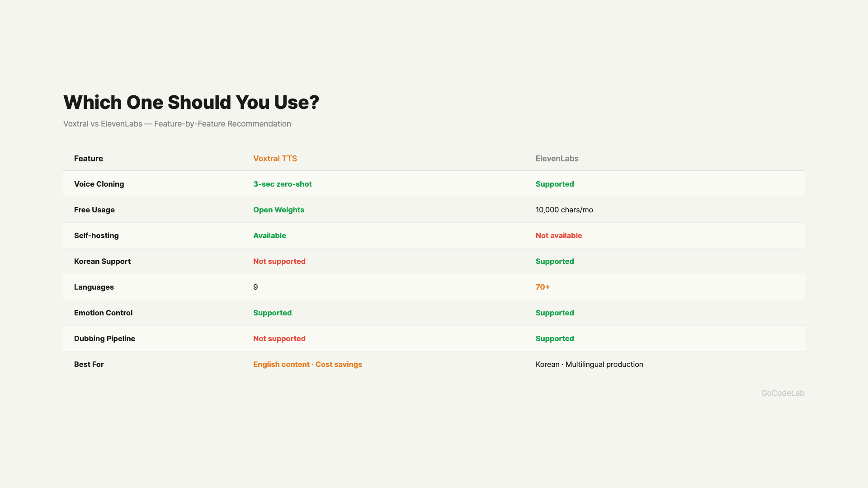Select the "10,000 chars/mo" cell
Viewport: 868px width, 488px height.
pyautogui.click(x=564, y=210)
